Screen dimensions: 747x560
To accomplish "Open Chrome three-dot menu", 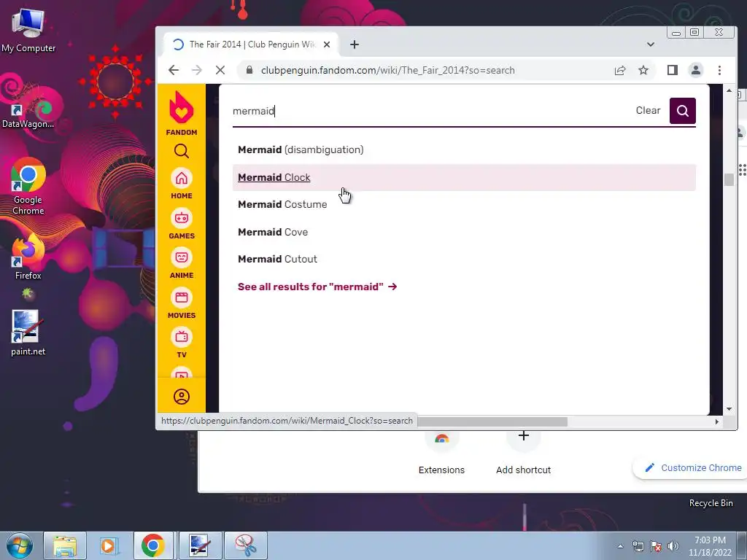I will pyautogui.click(x=719, y=71).
